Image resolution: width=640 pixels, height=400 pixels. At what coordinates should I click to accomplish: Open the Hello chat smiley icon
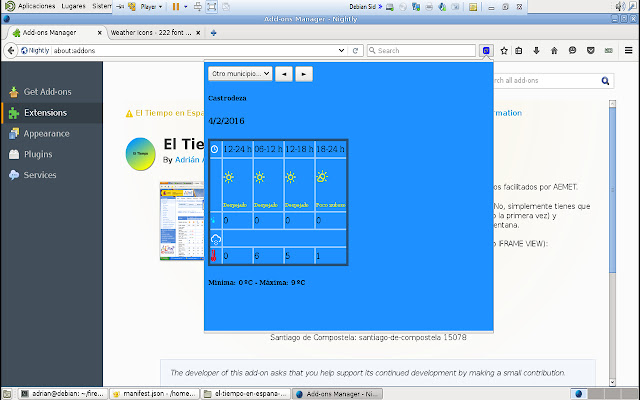573,50
